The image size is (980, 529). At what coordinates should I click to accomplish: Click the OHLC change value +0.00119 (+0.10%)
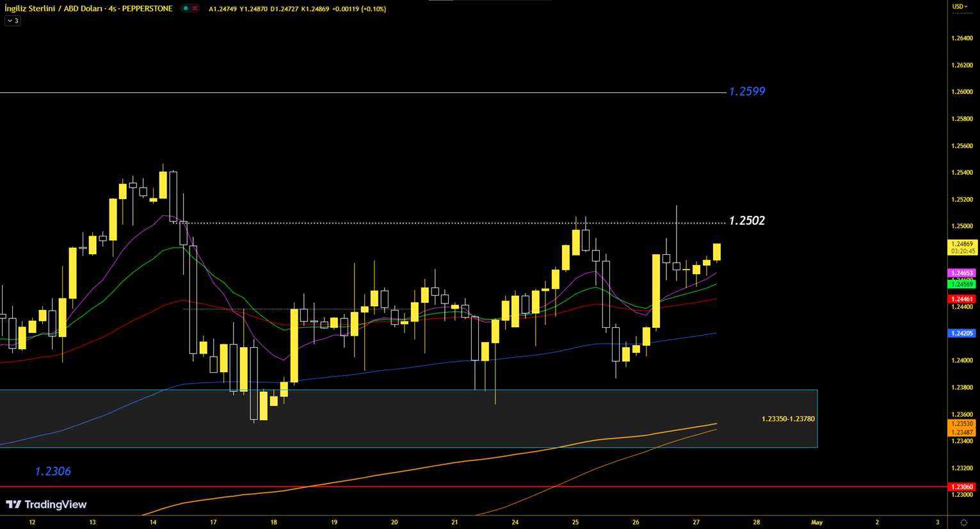(360, 9)
